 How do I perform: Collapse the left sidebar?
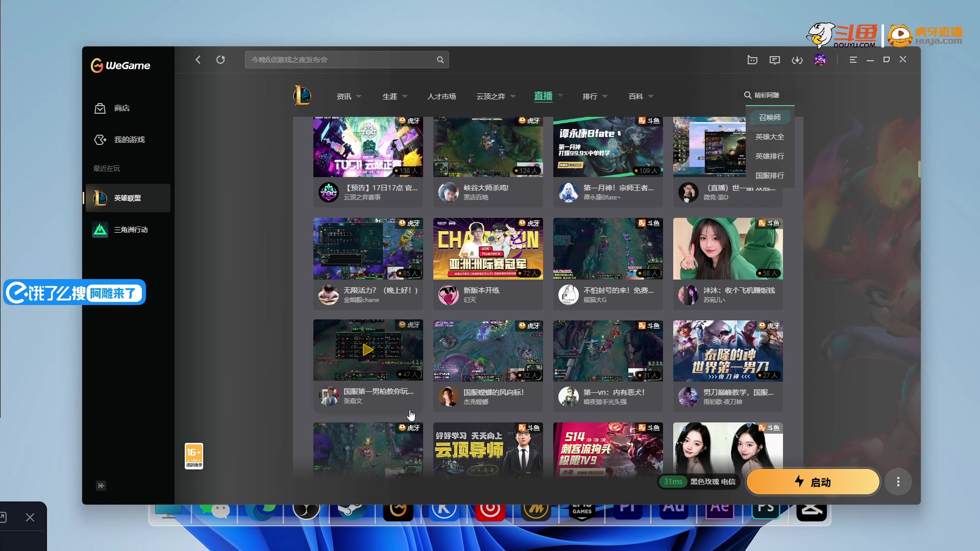(101, 486)
